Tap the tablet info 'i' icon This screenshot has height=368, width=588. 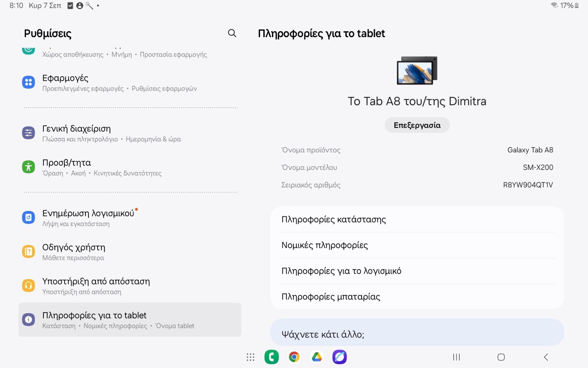pyautogui.click(x=29, y=320)
